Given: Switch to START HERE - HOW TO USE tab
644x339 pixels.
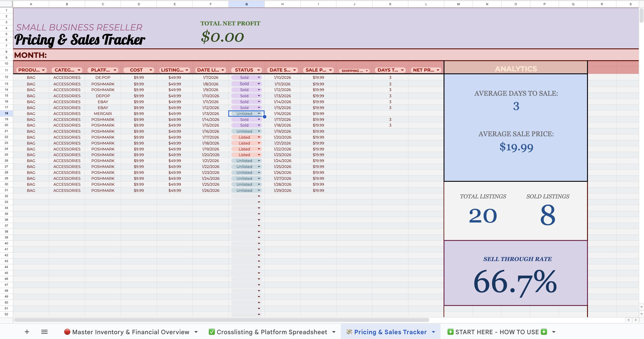Looking at the screenshot, I should (497, 332).
